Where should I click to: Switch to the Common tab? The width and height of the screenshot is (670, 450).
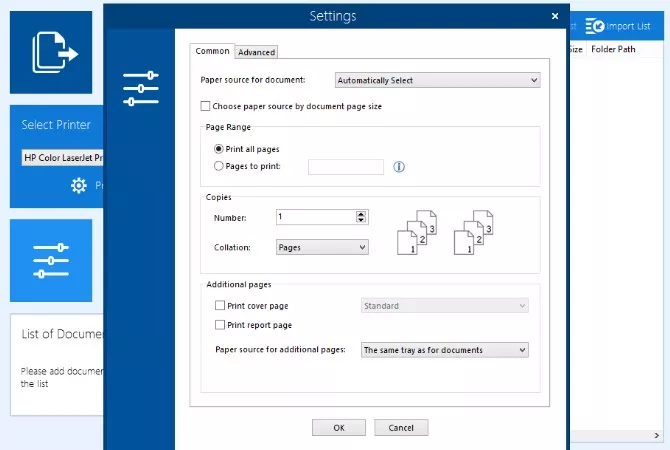(212, 51)
